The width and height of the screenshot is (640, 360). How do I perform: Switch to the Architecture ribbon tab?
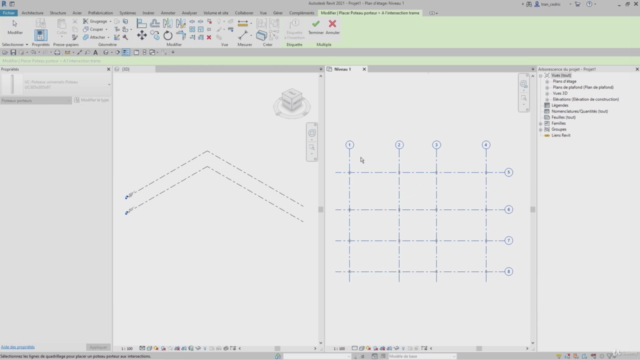tap(32, 13)
